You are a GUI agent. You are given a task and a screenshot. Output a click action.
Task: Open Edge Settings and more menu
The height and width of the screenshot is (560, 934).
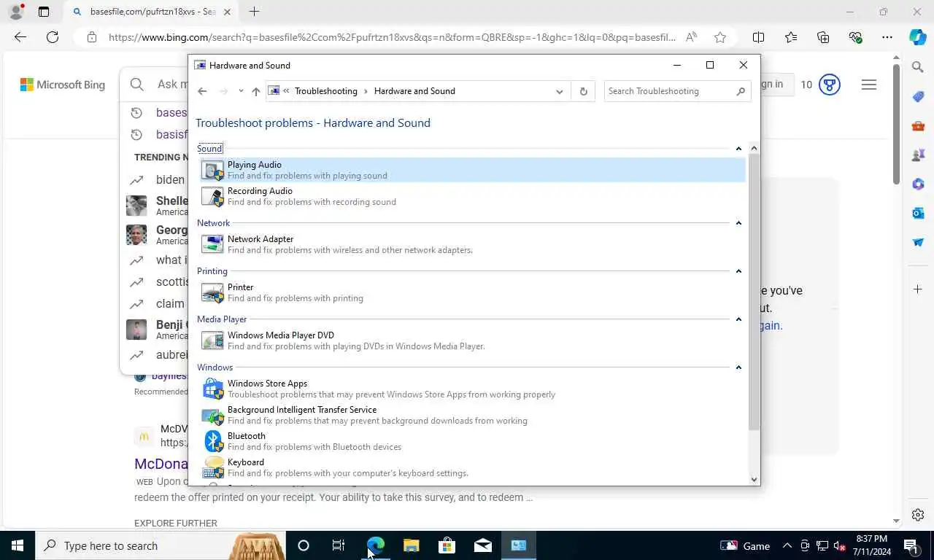click(x=887, y=37)
